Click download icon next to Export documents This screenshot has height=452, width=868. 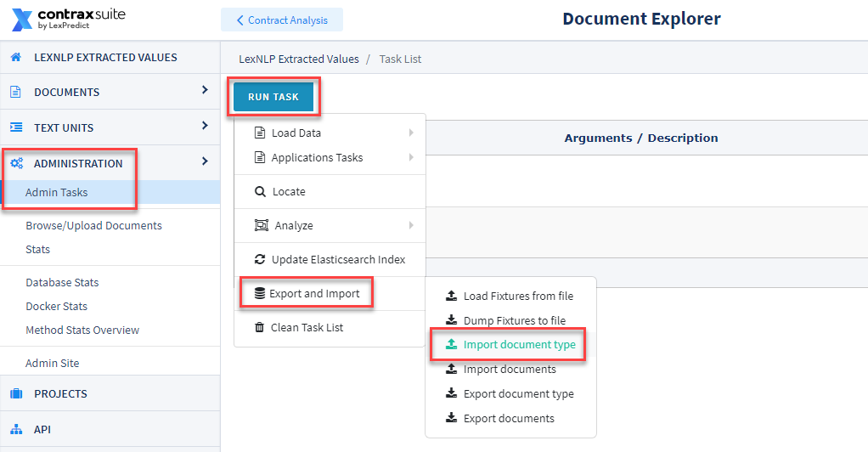tap(452, 418)
